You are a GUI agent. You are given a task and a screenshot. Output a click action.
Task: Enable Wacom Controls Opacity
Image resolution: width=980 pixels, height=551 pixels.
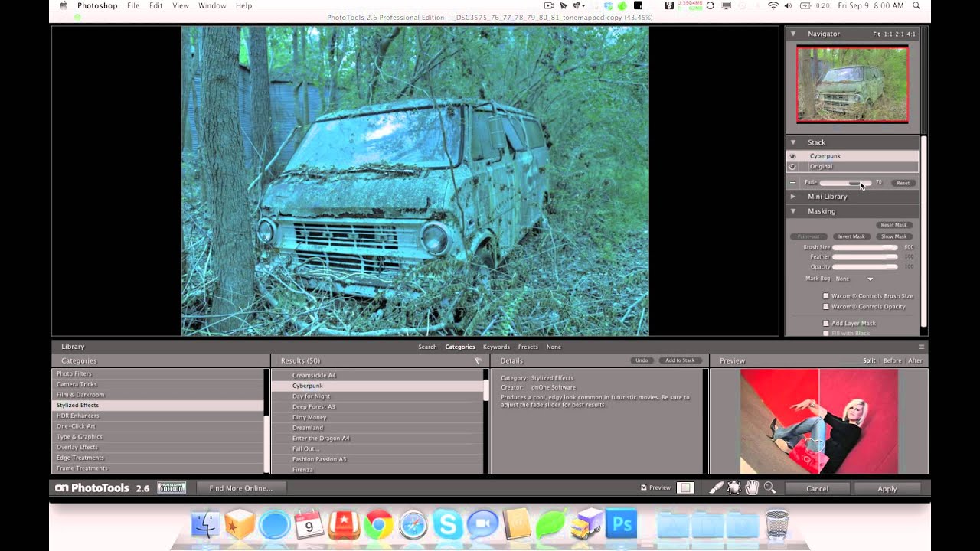coord(826,307)
